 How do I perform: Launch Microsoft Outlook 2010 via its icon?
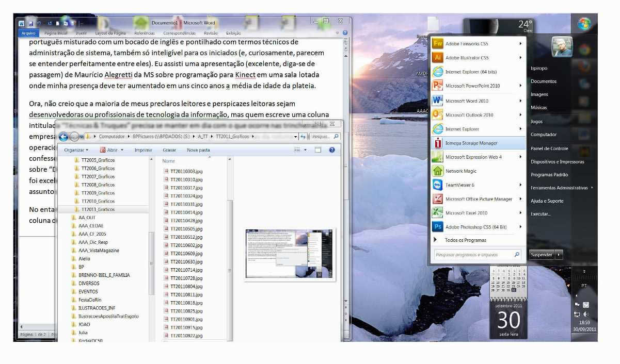tap(438, 114)
